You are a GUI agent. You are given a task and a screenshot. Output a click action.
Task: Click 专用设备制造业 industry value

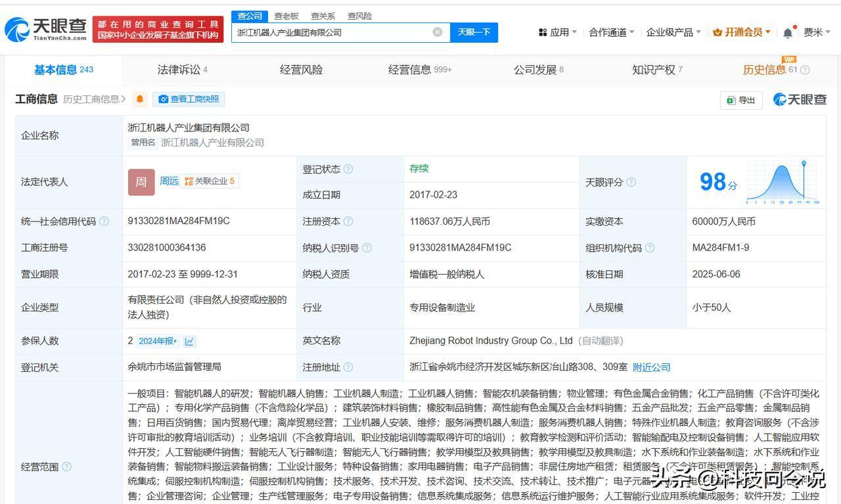coord(442,307)
